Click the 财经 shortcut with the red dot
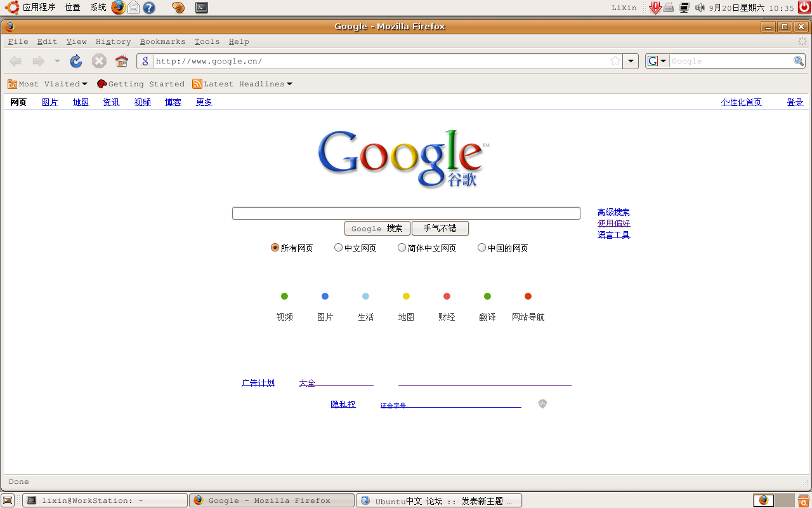The width and height of the screenshot is (812, 508). point(447,306)
